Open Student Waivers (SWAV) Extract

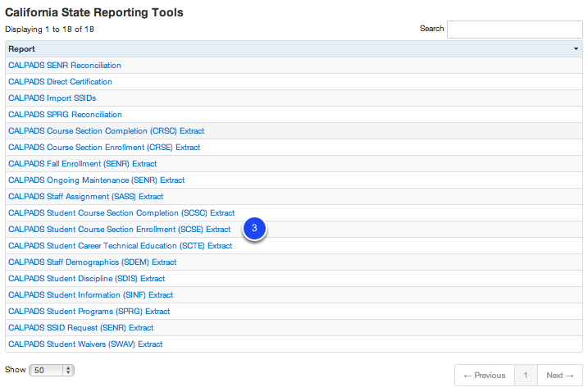point(85,344)
